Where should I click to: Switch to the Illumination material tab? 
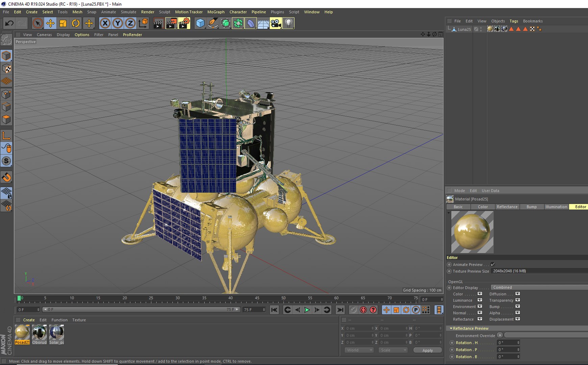pyautogui.click(x=556, y=207)
